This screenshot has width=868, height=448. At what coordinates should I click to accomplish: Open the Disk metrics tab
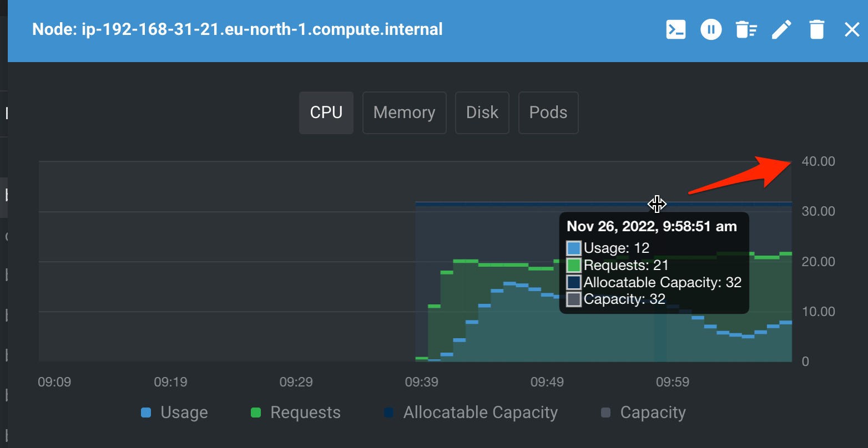482,113
